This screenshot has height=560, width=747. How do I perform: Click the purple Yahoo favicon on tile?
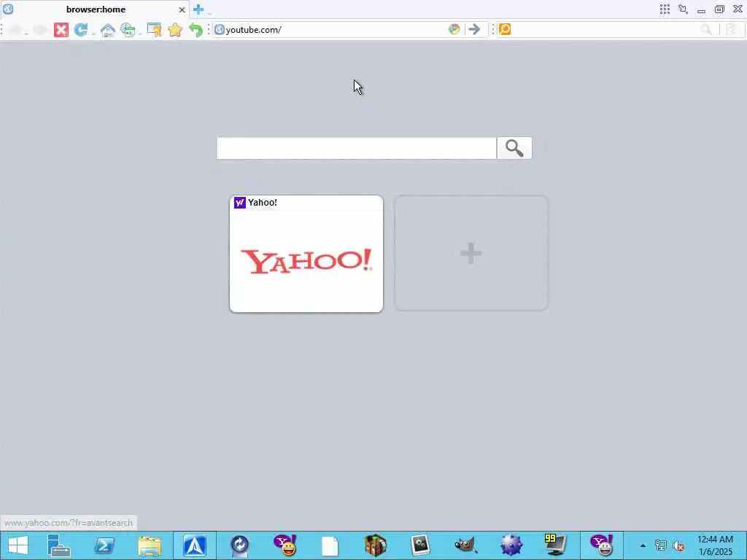(x=239, y=203)
